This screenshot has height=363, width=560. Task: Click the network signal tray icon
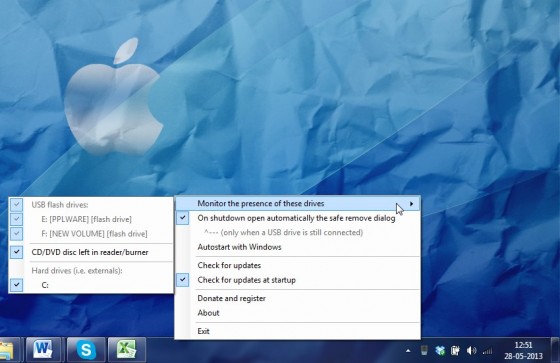(x=487, y=352)
